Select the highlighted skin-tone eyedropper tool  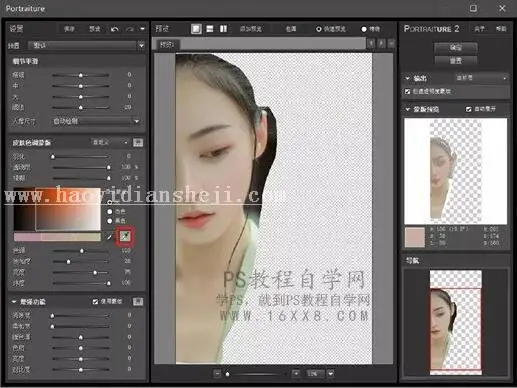[125, 236]
